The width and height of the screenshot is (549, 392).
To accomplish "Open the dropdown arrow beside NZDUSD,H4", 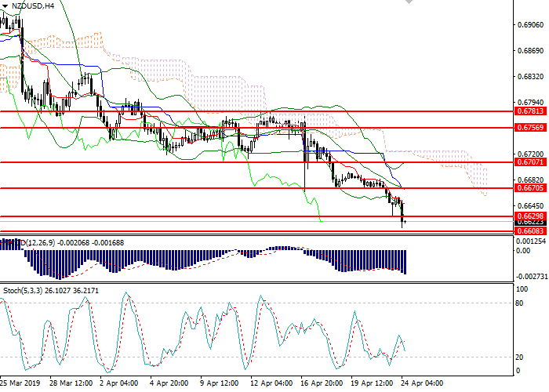I will pyautogui.click(x=5, y=5).
